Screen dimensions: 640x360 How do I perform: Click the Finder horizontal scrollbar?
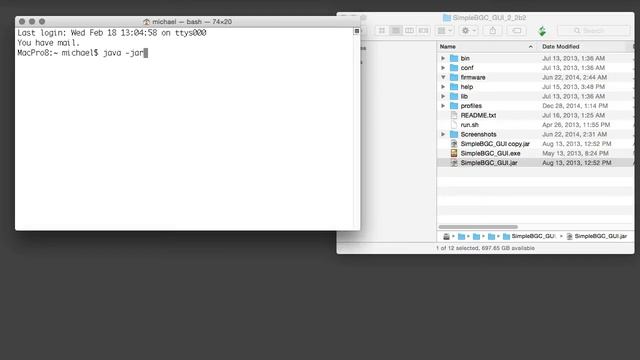478,227
